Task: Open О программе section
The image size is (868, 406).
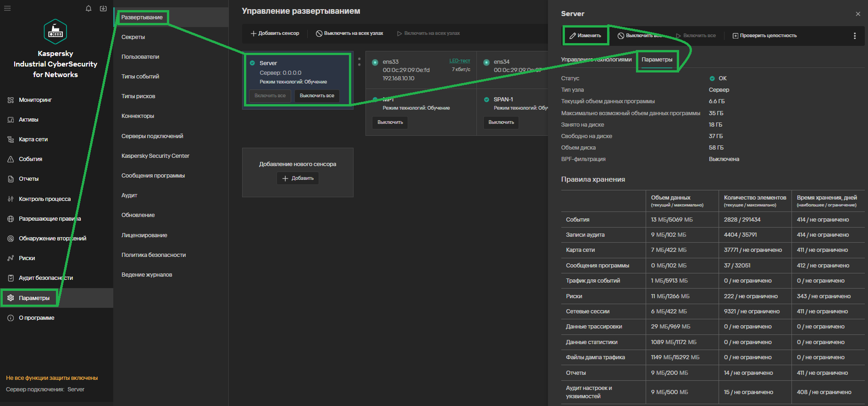Action: (x=36, y=317)
